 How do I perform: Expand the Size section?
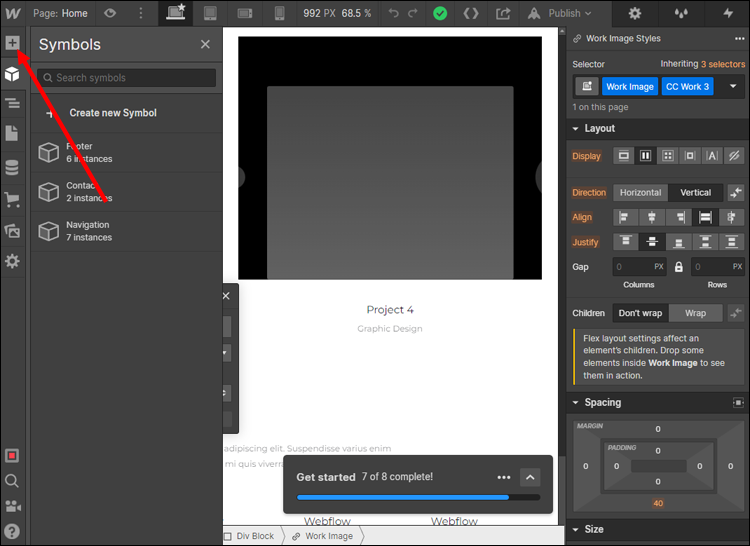pyautogui.click(x=594, y=529)
